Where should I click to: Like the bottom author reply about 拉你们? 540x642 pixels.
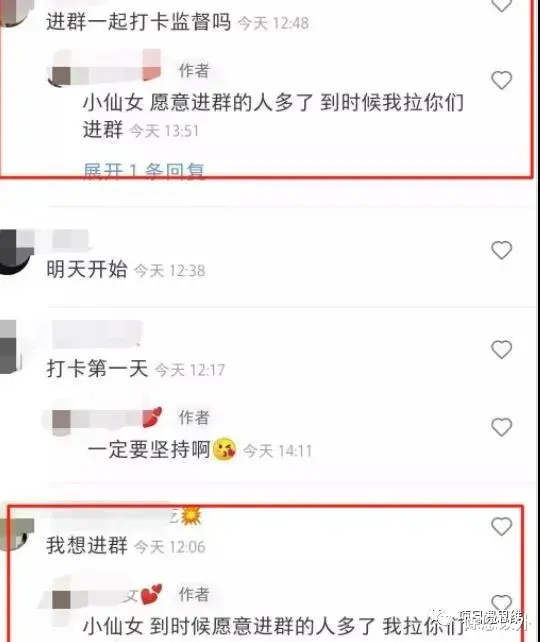502,604
